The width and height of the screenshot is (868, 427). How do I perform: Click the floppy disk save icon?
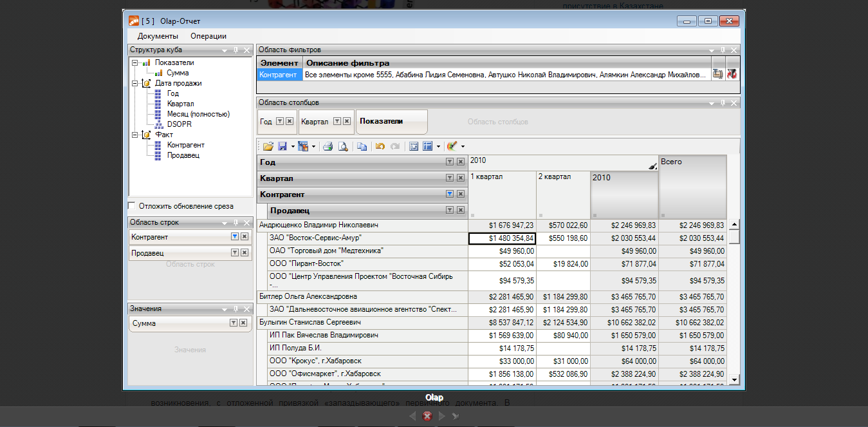pyautogui.click(x=282, y=147)
